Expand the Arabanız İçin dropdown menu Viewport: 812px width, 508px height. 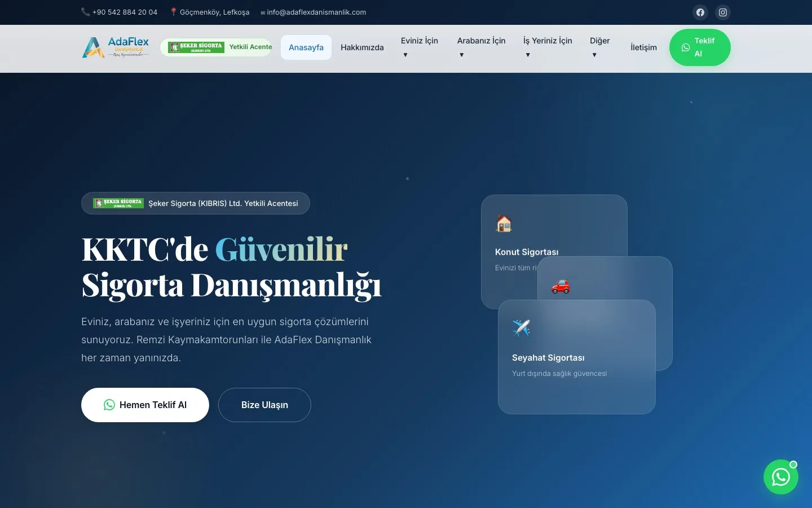pos(482,47)
